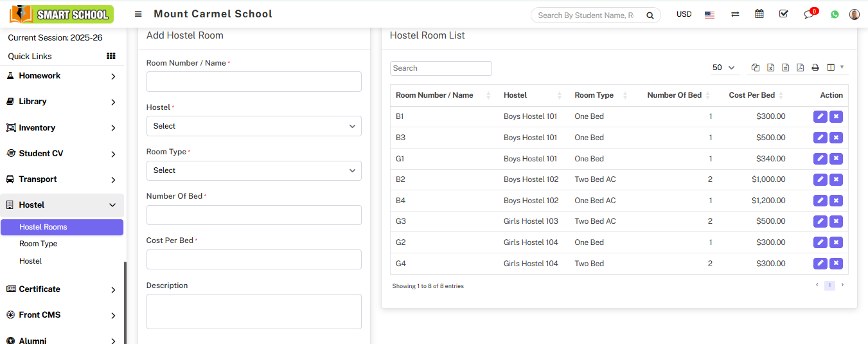Image resolution: width=868 pixels, height=344 pixels.
Task: Open the language flag selector
Action: coord(709,15)
